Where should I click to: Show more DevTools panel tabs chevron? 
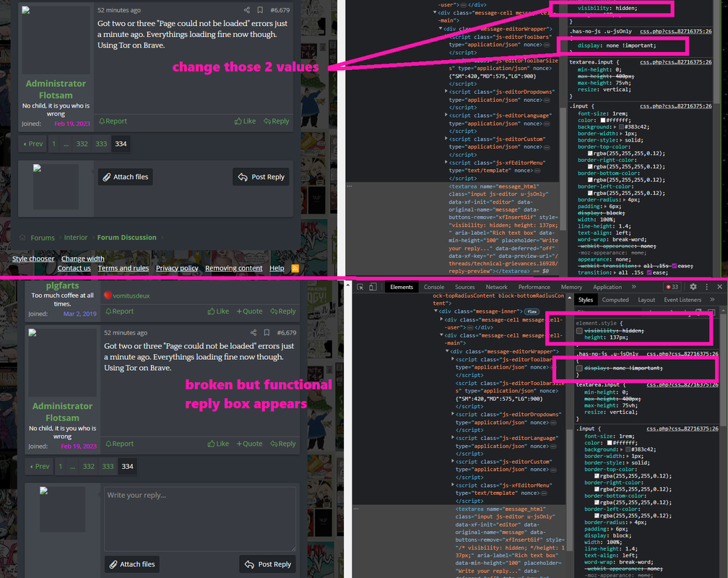click(634, 287)
